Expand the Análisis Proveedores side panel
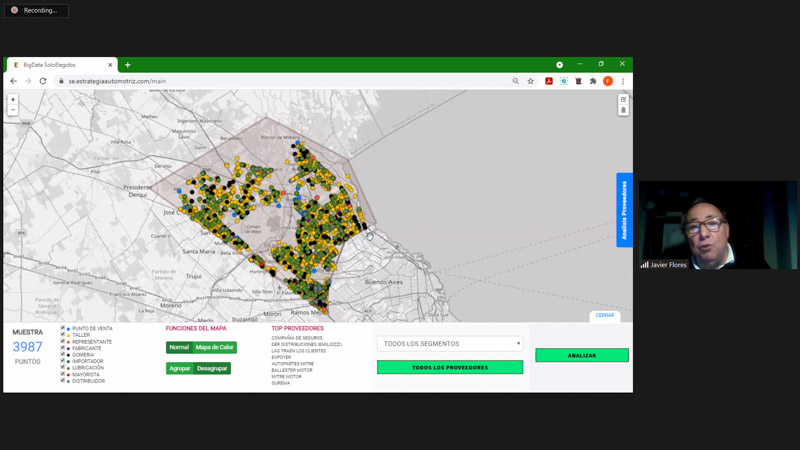 [x=624, y=210]
